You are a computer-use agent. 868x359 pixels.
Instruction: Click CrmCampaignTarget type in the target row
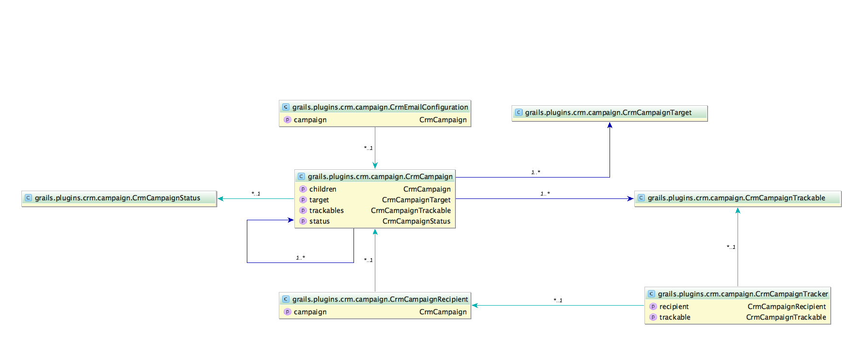[x=416, y=200]
